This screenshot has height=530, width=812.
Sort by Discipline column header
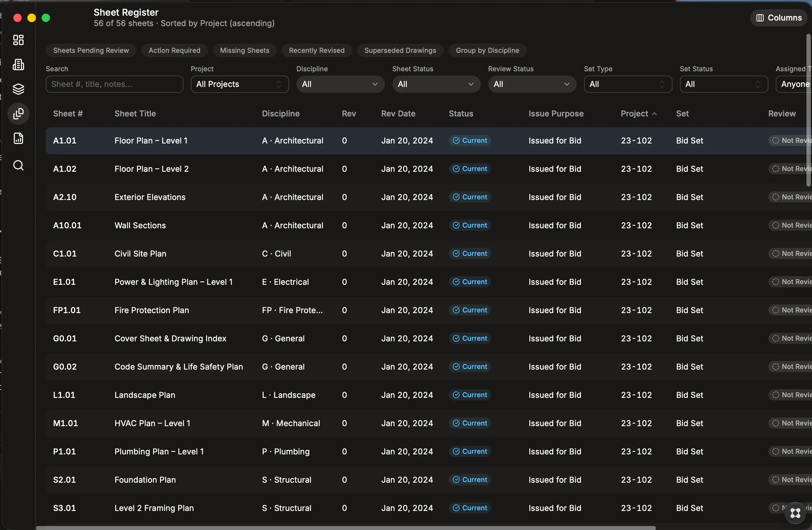280,114
